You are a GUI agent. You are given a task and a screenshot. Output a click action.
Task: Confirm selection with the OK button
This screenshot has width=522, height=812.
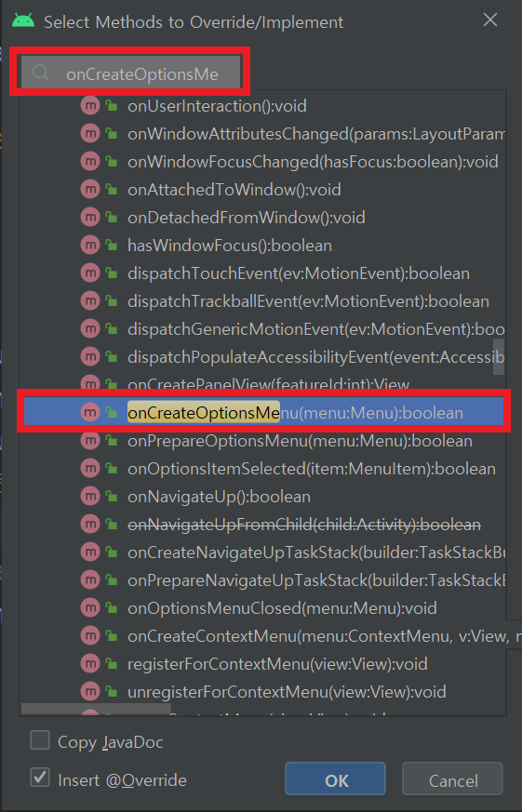pos(335,779)
